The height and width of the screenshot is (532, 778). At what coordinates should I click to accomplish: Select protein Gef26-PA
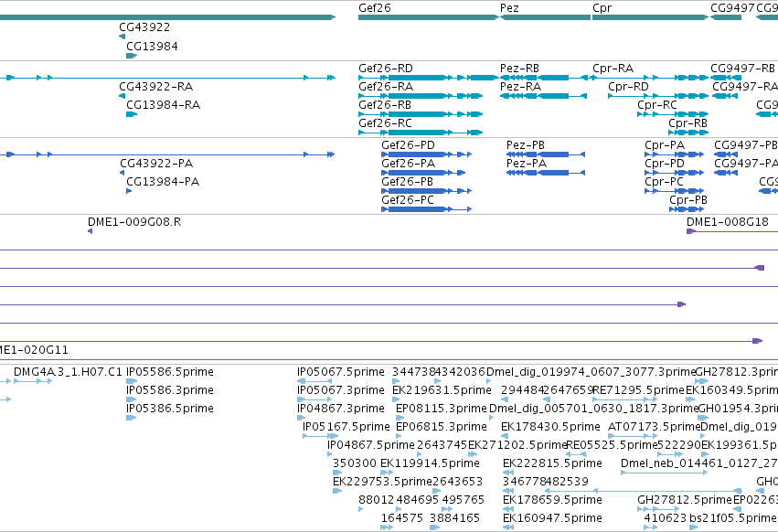(x=408, y=164)
